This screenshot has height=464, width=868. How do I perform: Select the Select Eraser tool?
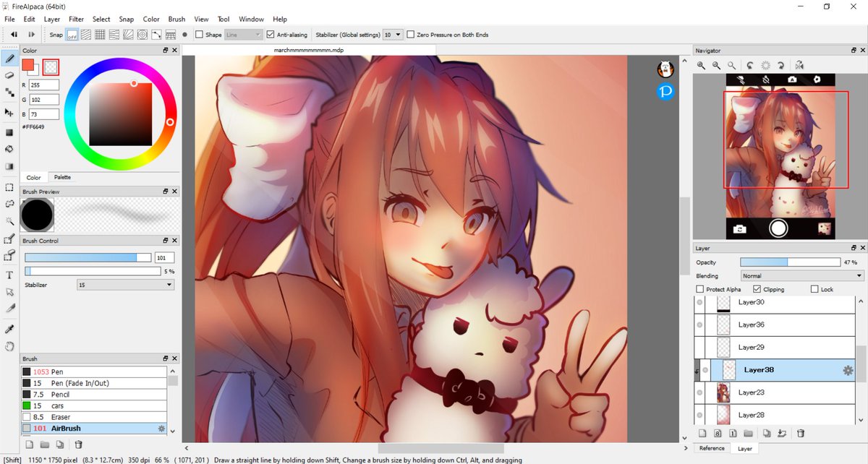[x=9, y=256]
